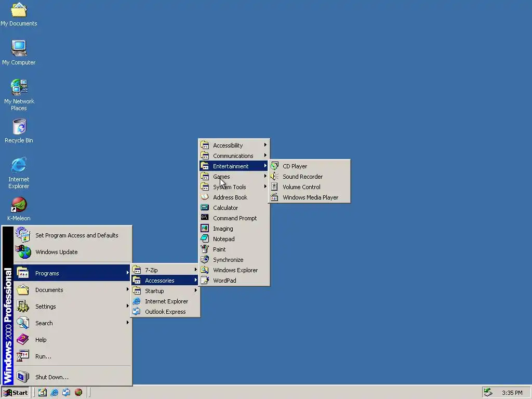Expand the 7-Zip submenu arrow
Screen dimensions: 532x399
pyautogui.click(x=196, y=270)
